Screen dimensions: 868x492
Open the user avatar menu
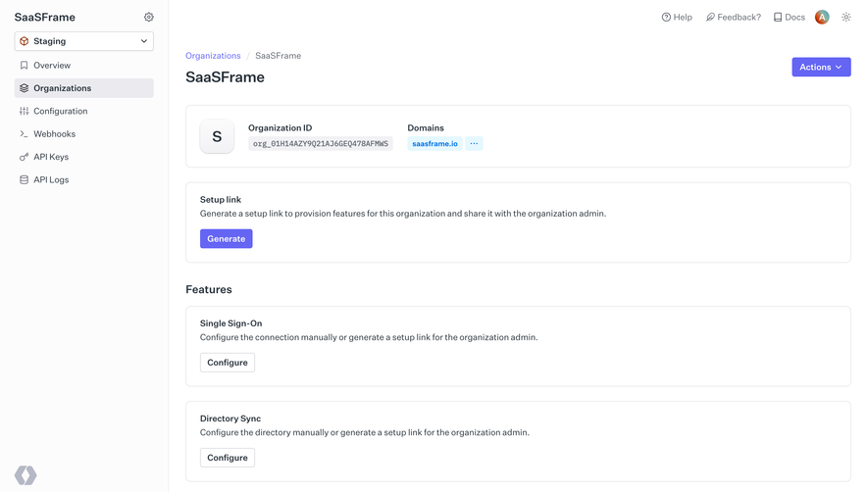click(822, 18)
